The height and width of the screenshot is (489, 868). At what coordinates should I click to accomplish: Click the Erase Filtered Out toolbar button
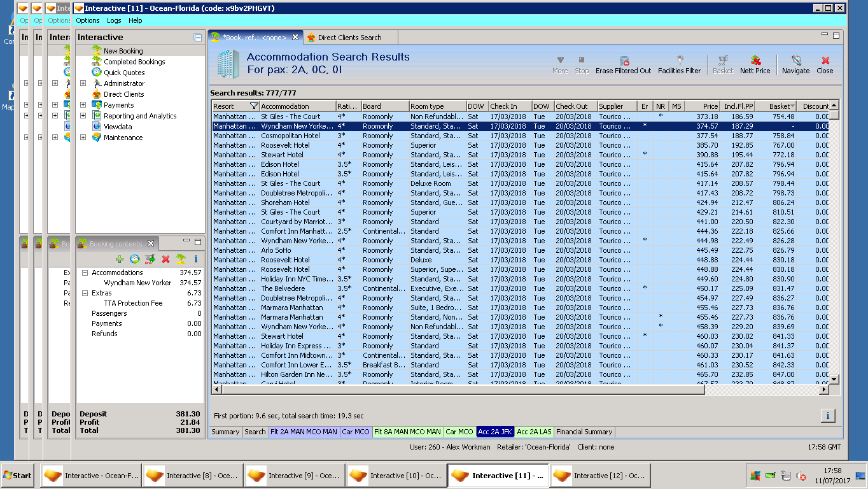[624, 65]
